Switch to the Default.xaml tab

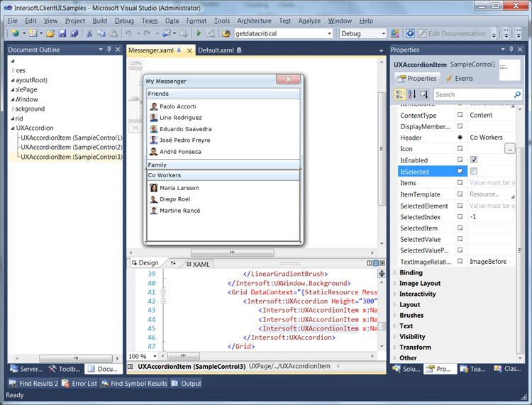[219, 50]
